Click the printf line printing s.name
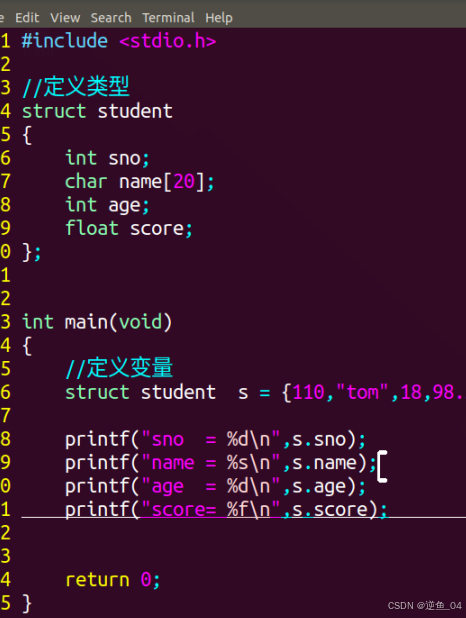Image resolution: width=466 pixels, height=618 pixels. pos(221,463)
